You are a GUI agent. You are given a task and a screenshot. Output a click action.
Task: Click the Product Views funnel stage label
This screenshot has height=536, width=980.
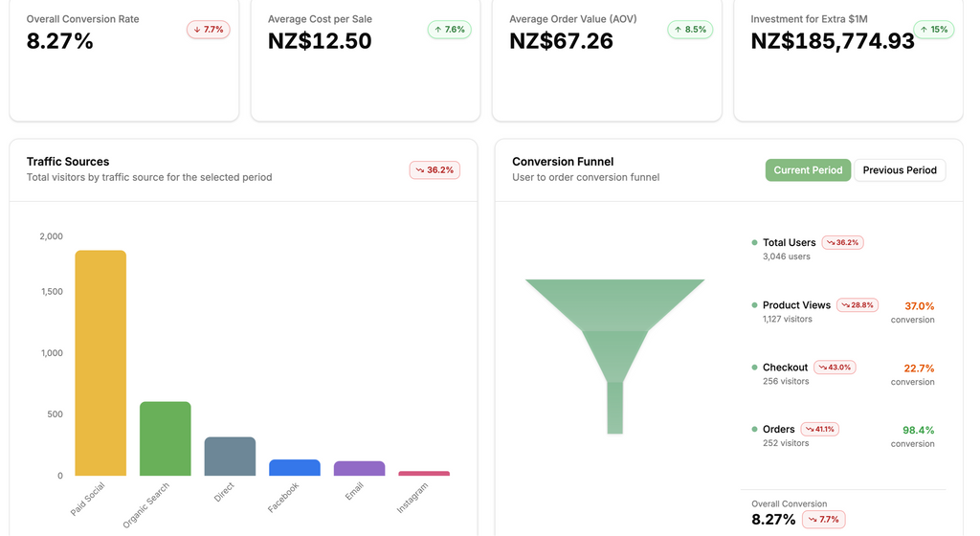[x=796, y=305]
